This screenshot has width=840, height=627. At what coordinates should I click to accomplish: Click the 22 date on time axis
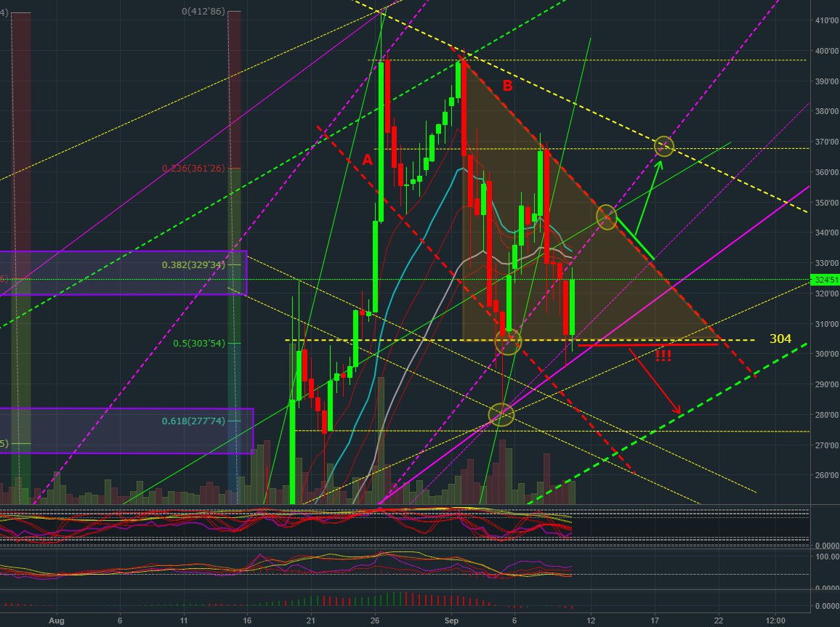pos(719,620)
